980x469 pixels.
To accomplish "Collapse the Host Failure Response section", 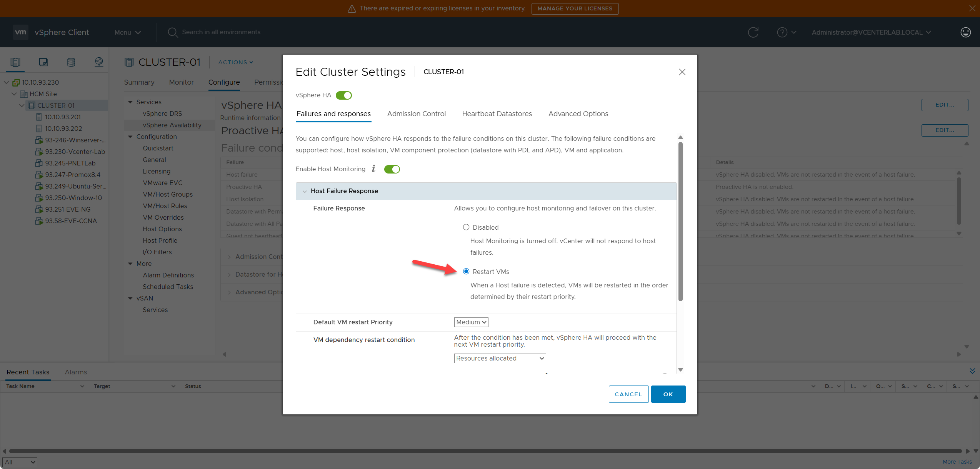I will (x=305, y=191).
